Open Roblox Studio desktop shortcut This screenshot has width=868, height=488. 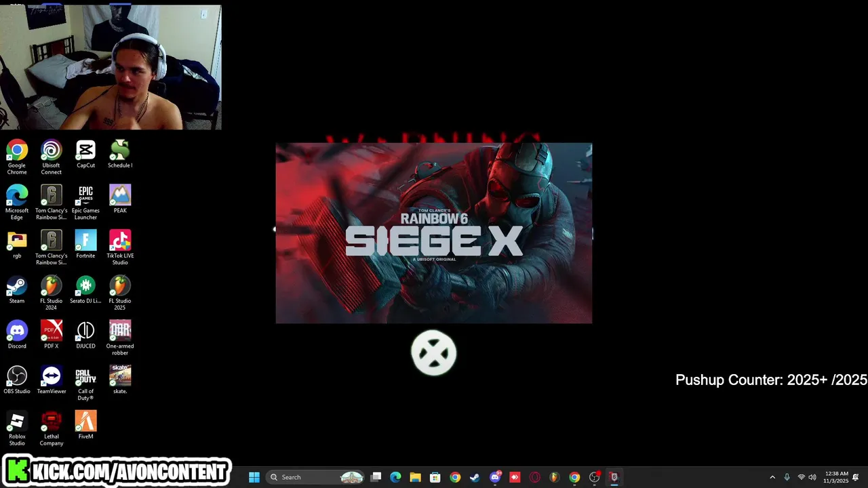[x=17, y=429]
